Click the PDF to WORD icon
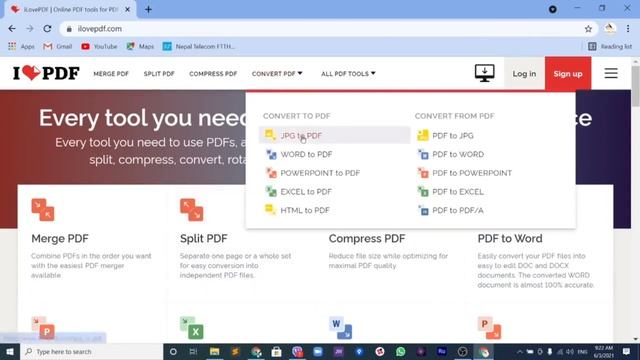Viewport: 640px width, 360px height. point(423,154)
